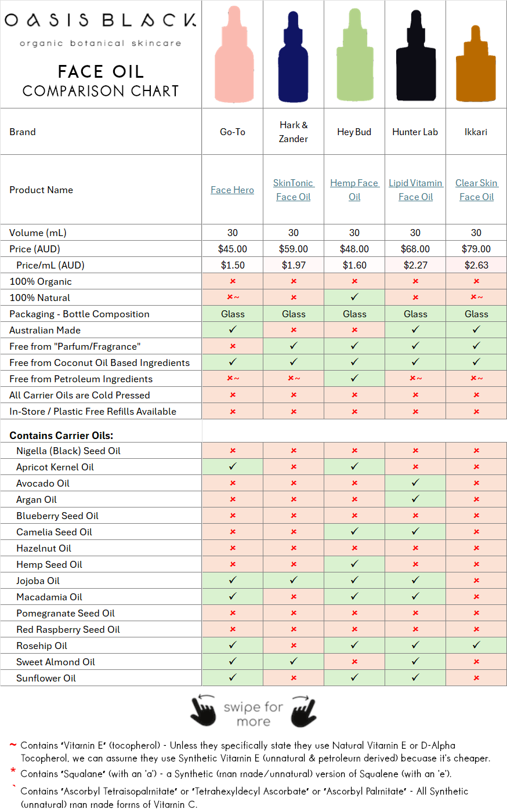Click the Hey Bud brand cell

pyautogui.click(x=354, y=132)
